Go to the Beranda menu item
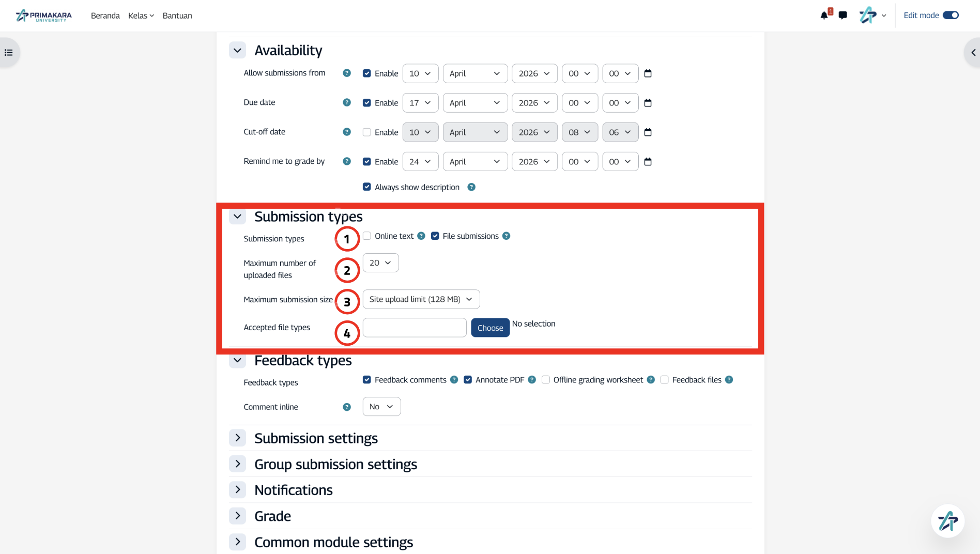 (x=105, y=16)
